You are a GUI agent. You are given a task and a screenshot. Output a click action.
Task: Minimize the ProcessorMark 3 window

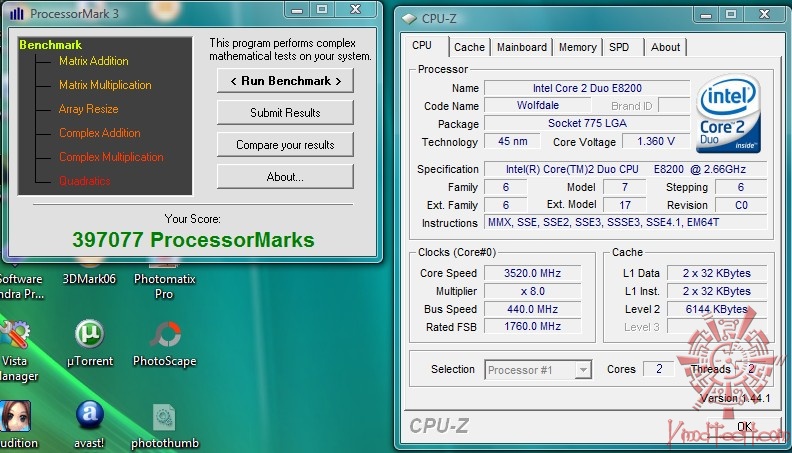click(x=297, y=10)
